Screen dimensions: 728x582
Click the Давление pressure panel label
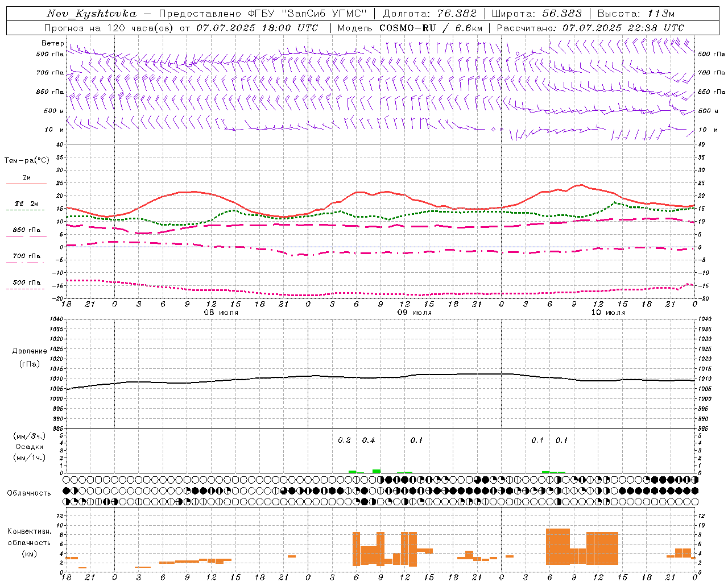[30, 351]
